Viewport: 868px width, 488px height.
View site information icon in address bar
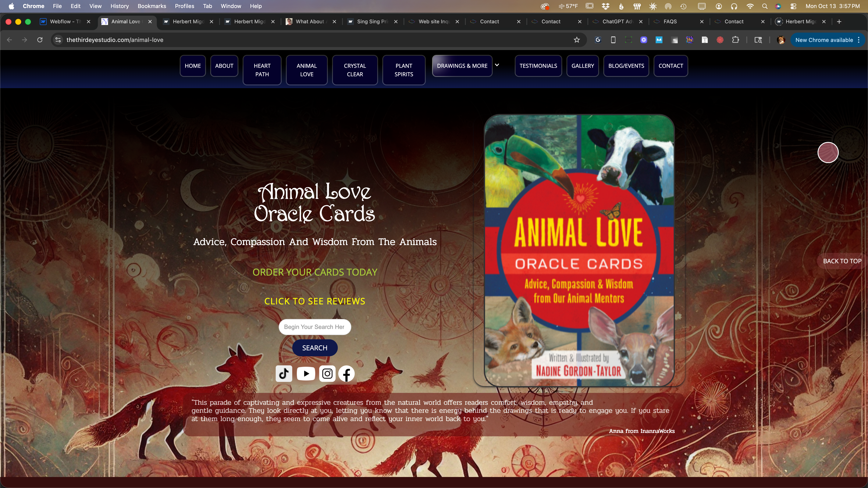58,40
